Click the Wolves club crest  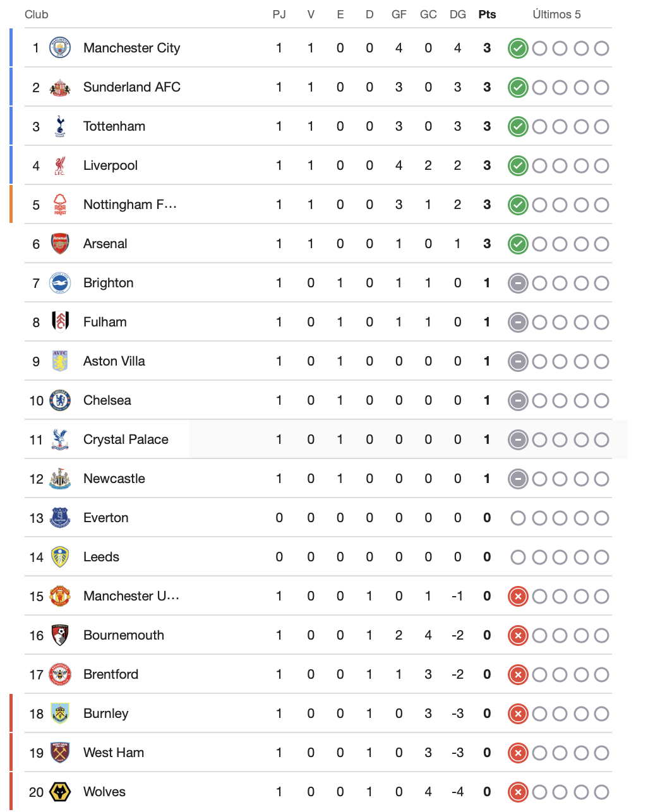click(x=60, y=792)
